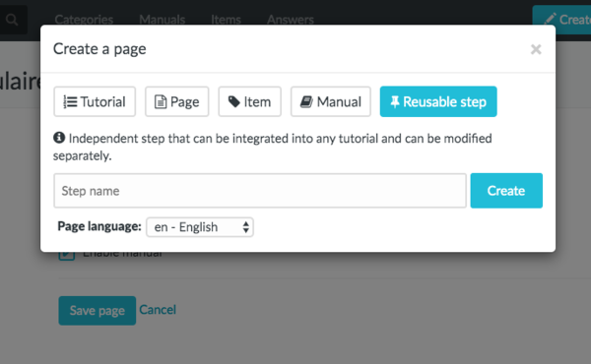Screen dimensions: 591x364
Task: Click the 'Page language:' label text
Action: tap(99, 226)
